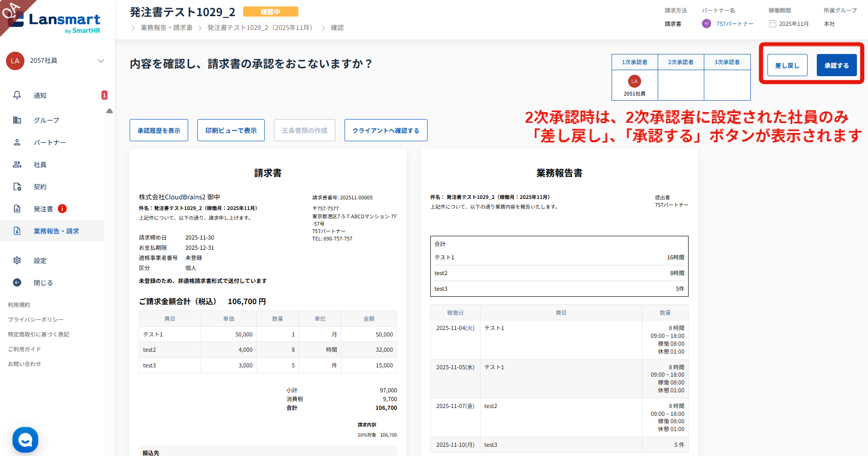Open the 設定 gear icon
The image size is (868, 456).
17,260
